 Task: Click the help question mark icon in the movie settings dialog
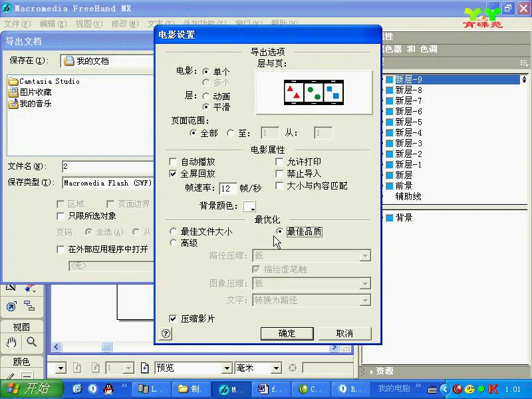coord(166,334)
